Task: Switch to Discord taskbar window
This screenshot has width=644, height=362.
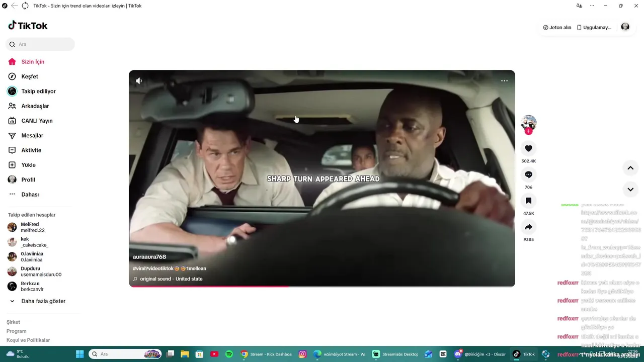Action: 480,354
